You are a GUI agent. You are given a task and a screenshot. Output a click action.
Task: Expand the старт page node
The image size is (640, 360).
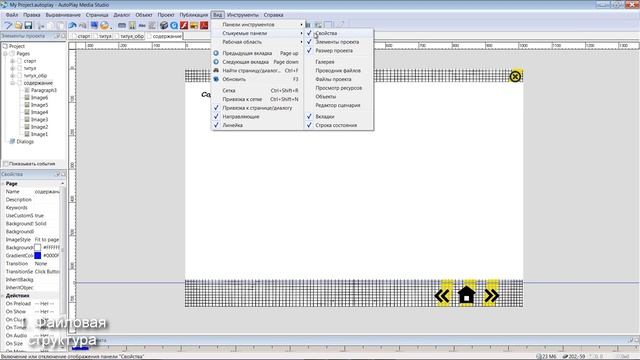coord(12,61)
